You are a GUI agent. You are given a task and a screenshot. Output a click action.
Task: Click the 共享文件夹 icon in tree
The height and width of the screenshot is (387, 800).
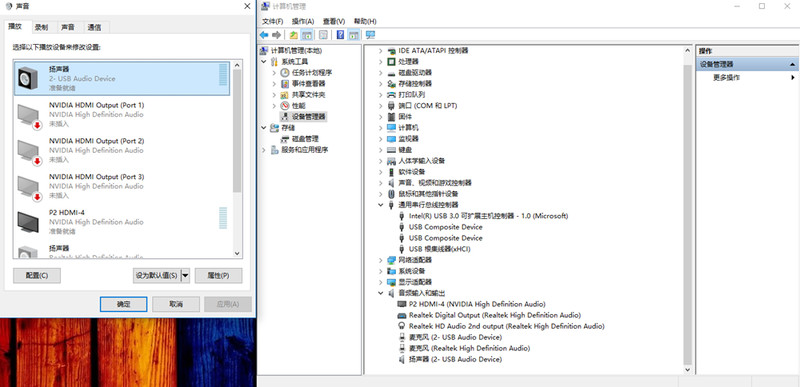tap(285, 95)
